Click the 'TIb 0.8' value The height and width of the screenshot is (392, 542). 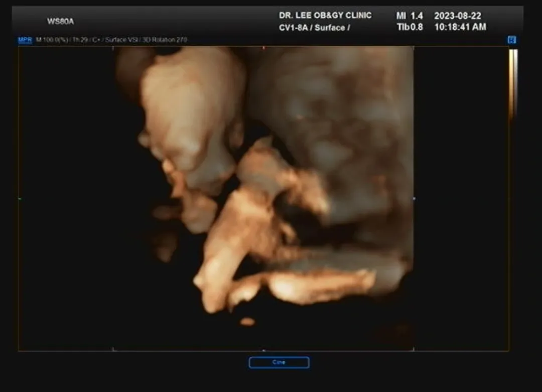click(x=410, y=27)
